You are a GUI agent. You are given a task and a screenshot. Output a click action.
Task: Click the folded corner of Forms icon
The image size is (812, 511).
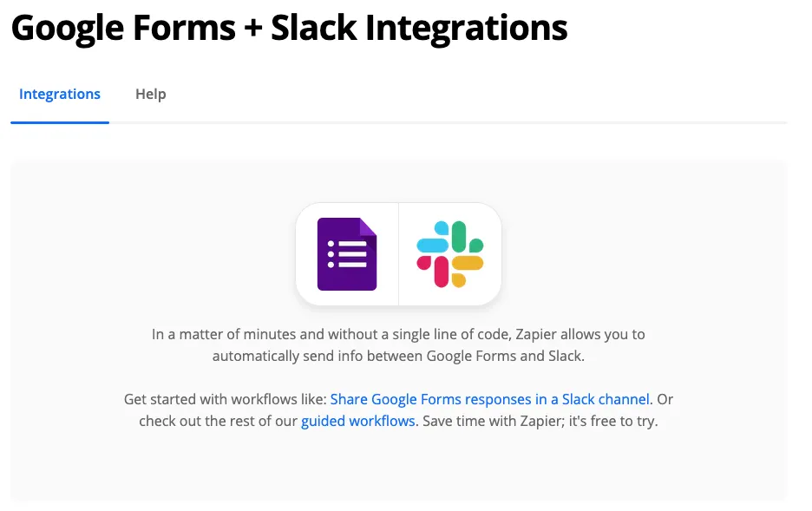[x=368, y=226]
